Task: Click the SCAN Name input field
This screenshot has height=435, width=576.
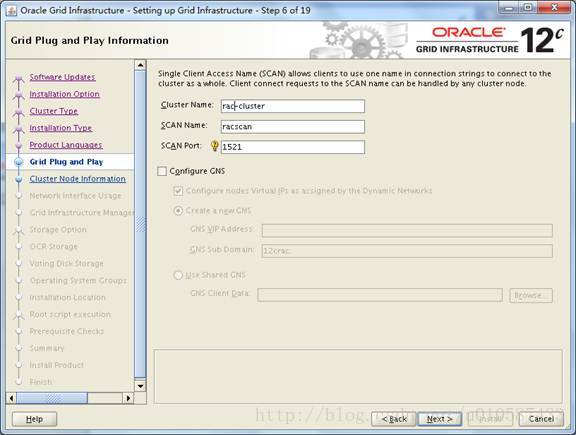Action: click(293, 127)
